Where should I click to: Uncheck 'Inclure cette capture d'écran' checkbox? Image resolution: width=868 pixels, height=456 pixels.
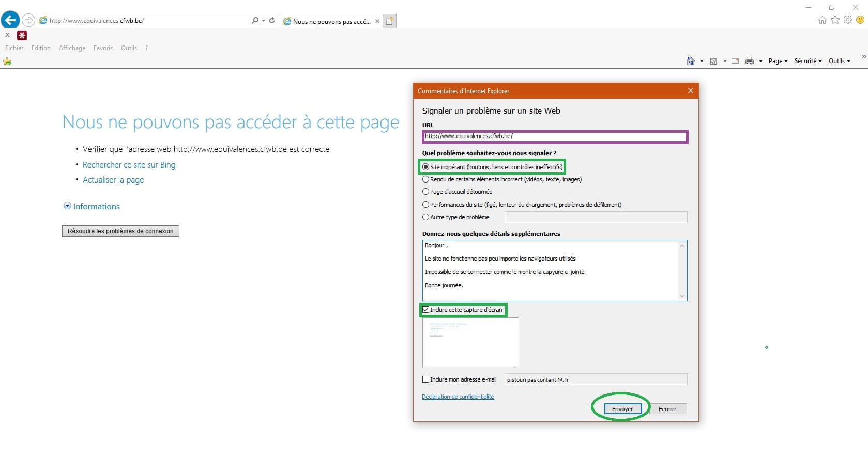coord(426,310)
